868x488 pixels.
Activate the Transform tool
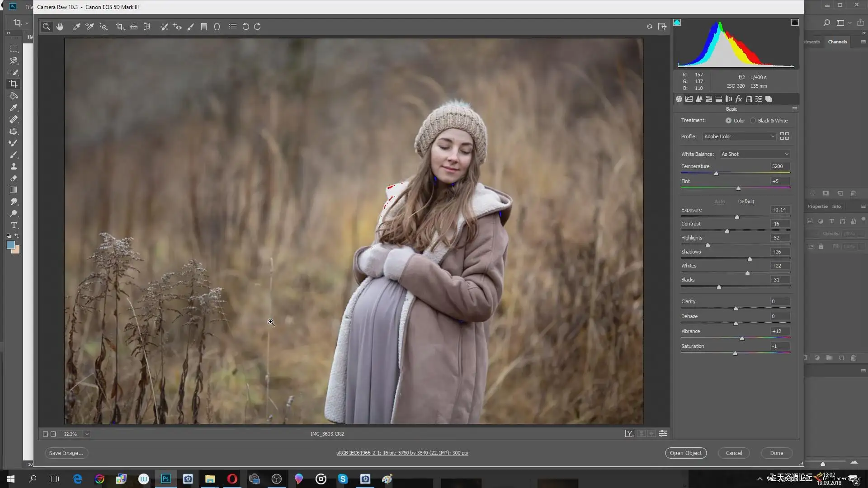pyautogui.click(x=147, y=27)
